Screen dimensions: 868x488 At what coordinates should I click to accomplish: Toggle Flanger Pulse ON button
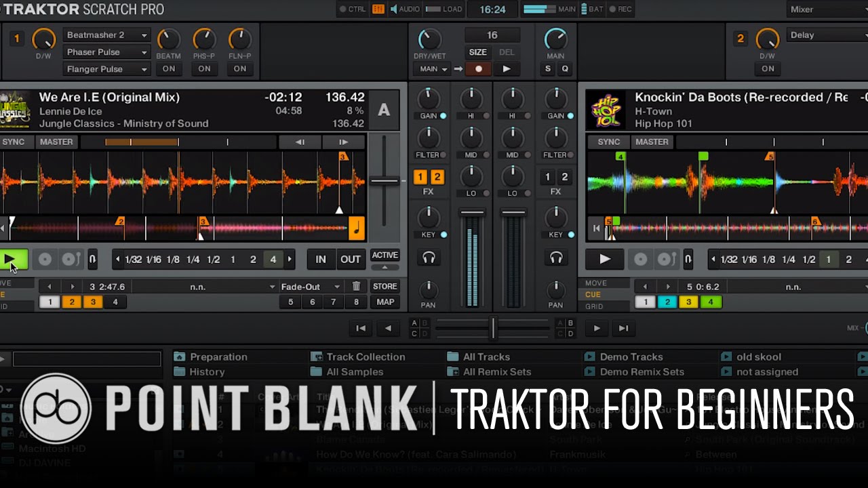point(240,69)
